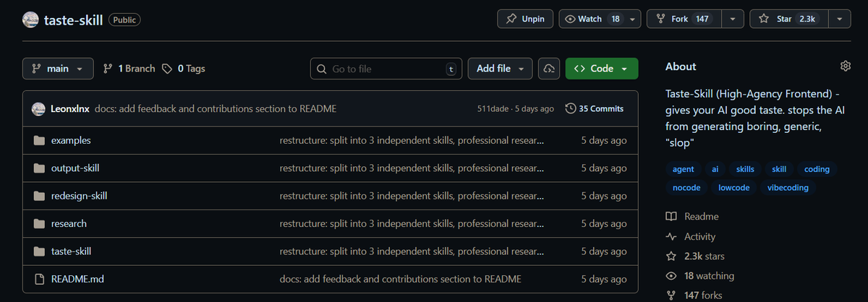The image size is (868, 302).
Task: Open the output-skill folder
Action: tap(75, 168)
